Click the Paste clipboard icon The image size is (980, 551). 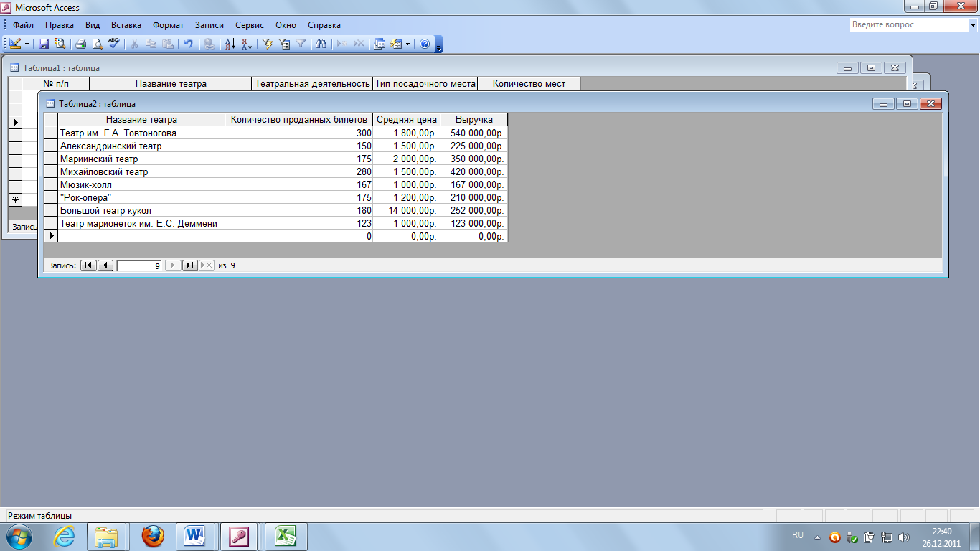pos(167,44)
